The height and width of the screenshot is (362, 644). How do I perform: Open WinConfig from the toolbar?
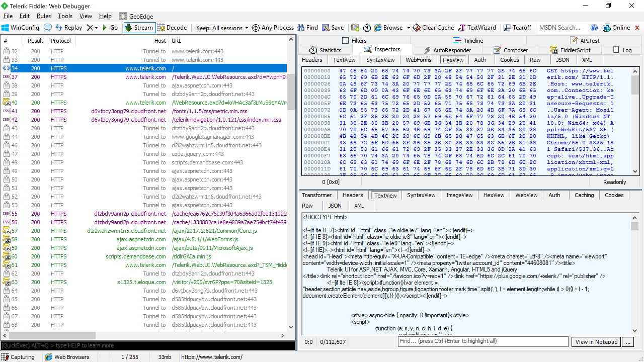[x=21, y=28]
